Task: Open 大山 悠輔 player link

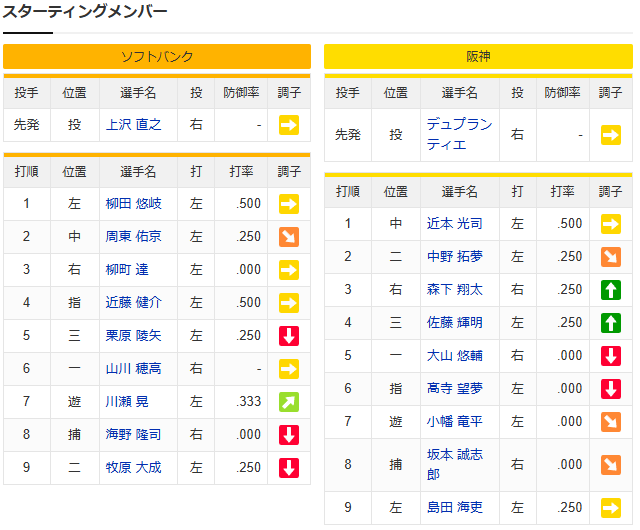Action: tap(455, 356)
